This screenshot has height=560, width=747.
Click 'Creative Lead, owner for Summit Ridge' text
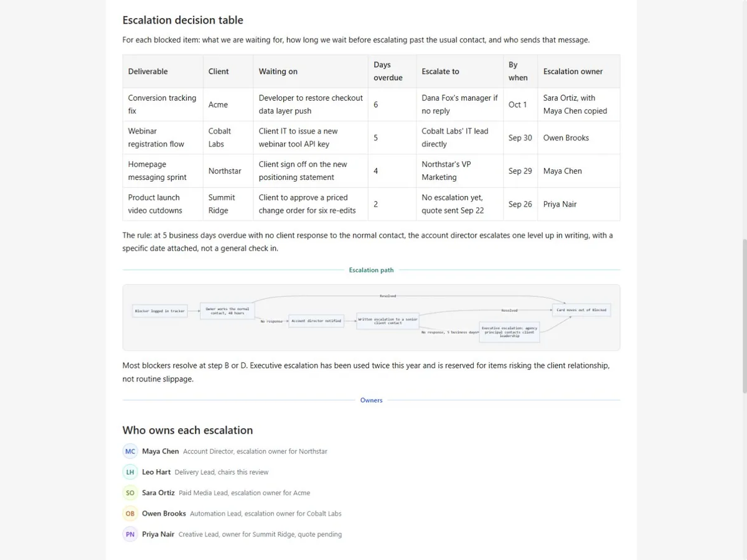tap(260, 534)
